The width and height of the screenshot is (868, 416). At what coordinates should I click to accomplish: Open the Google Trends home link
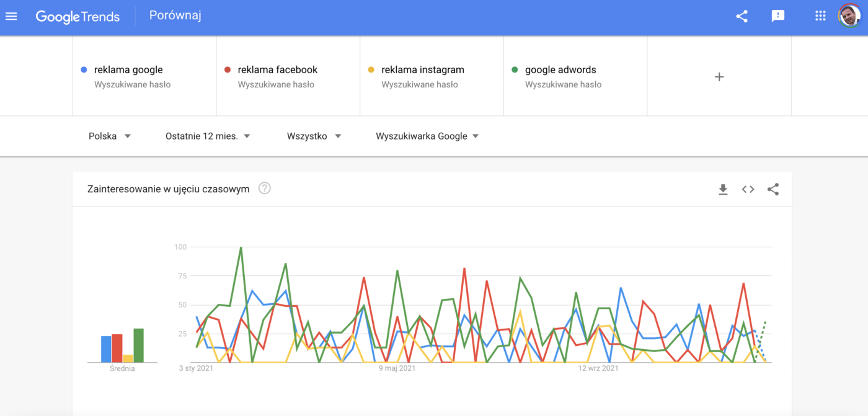tap(77, 17)
